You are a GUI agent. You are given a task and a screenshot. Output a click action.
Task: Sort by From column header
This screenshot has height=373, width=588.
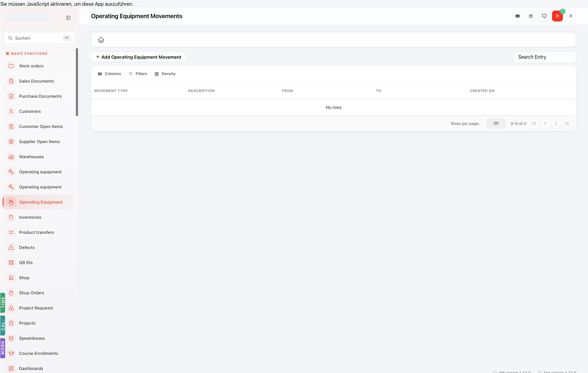(288, 91)
